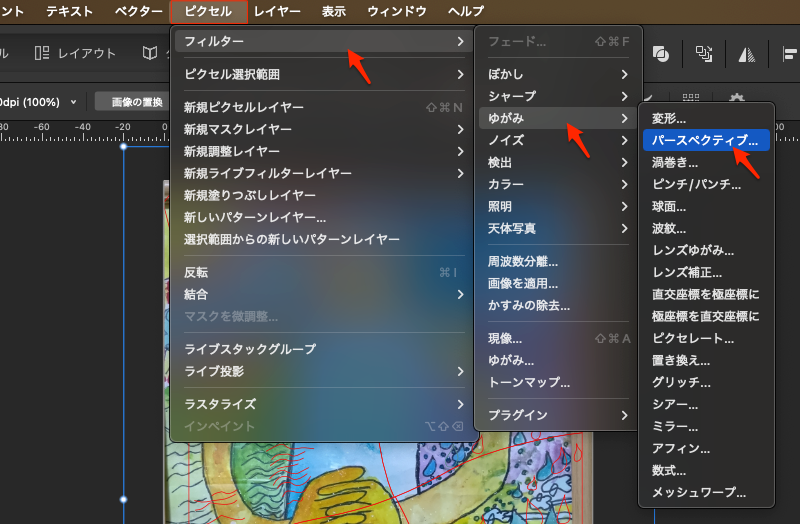Expand the ライブ投影 submenu
The image size is (800, 524).
(x=320, y=371)
